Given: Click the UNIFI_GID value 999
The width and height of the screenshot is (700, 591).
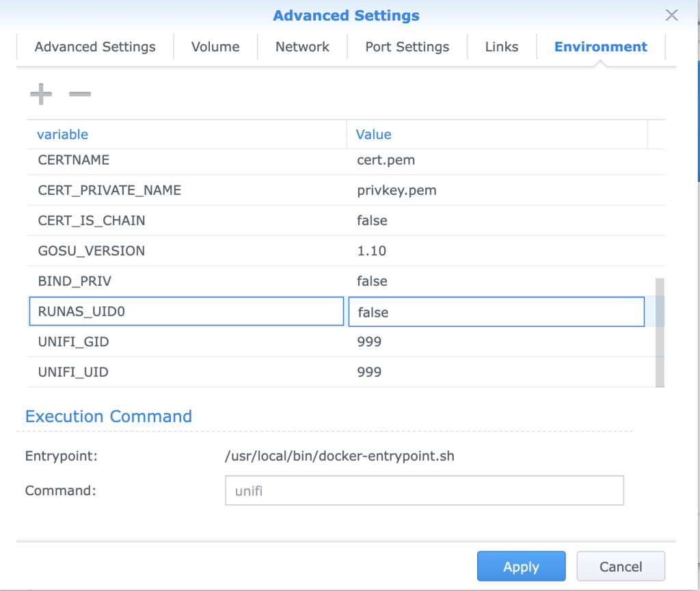Looking at the screenshot, I should pyautogui.click(x=369, y=342).
